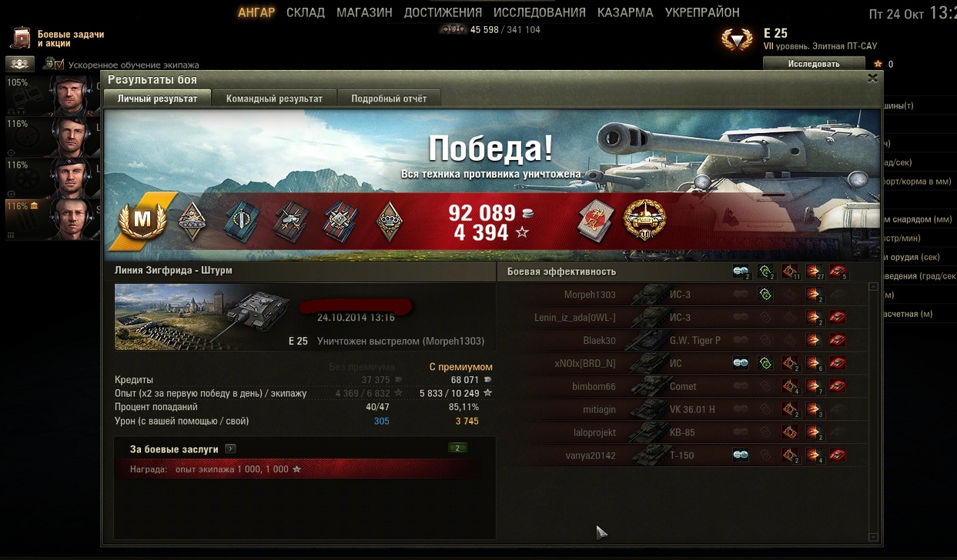Viewport: 957px width, 560px height.
Task: Click the spotted-enemies icon in Боевая эффективность header
Action: (x=741, y=272)
